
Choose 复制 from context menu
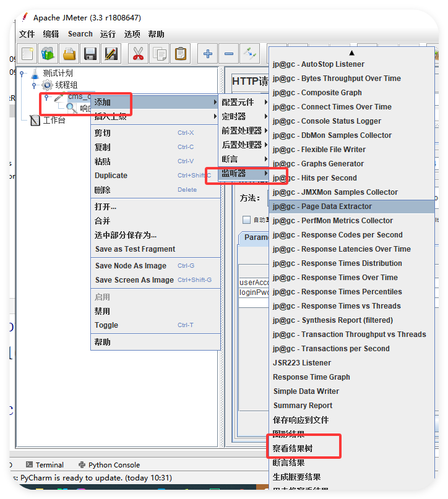click(x=156, y=147)
